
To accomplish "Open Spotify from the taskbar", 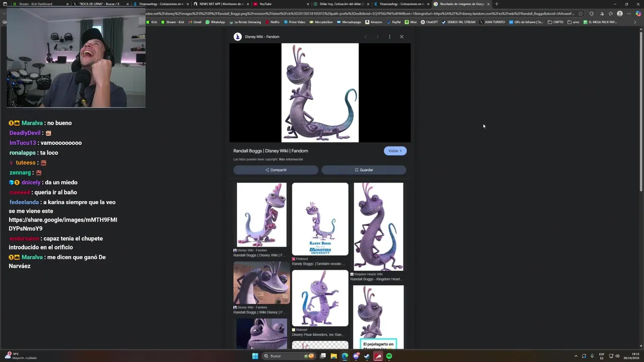I will point(389,356).
